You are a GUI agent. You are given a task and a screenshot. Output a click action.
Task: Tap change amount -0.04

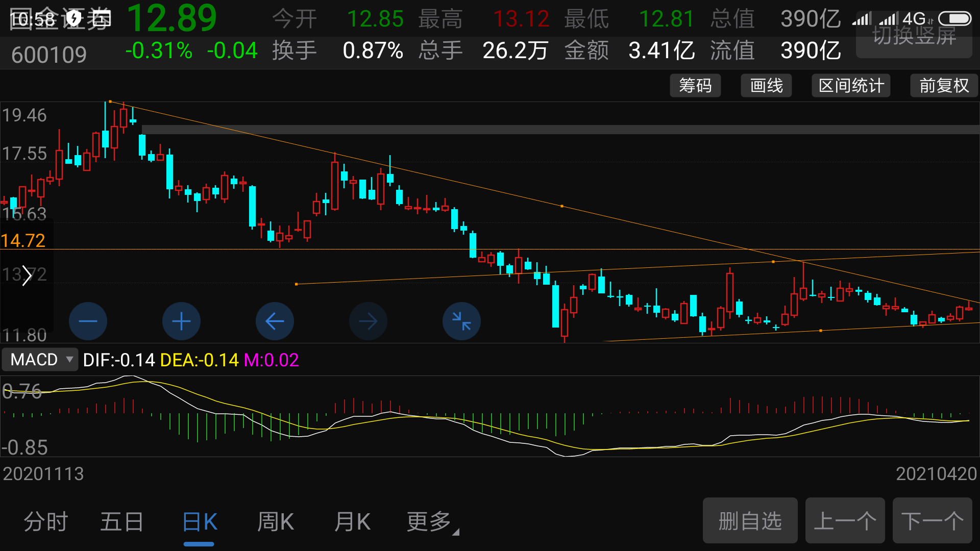232,51
